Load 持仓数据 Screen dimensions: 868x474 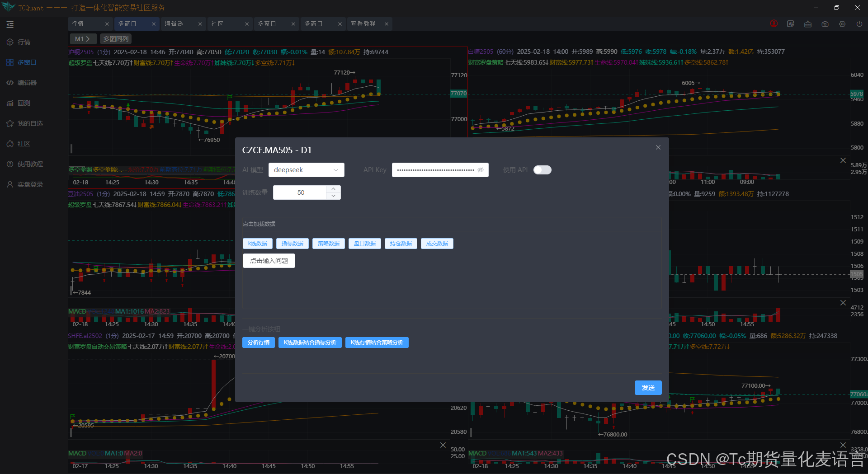pyautogui.click(x=401, y=244)
